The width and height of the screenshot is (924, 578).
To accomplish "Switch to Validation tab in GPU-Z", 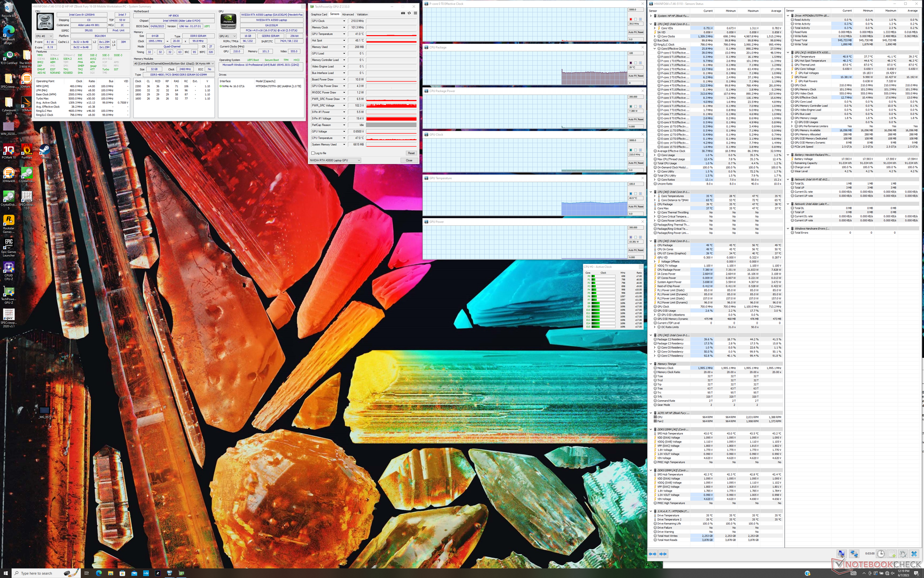I will click(x=362, y=14).
